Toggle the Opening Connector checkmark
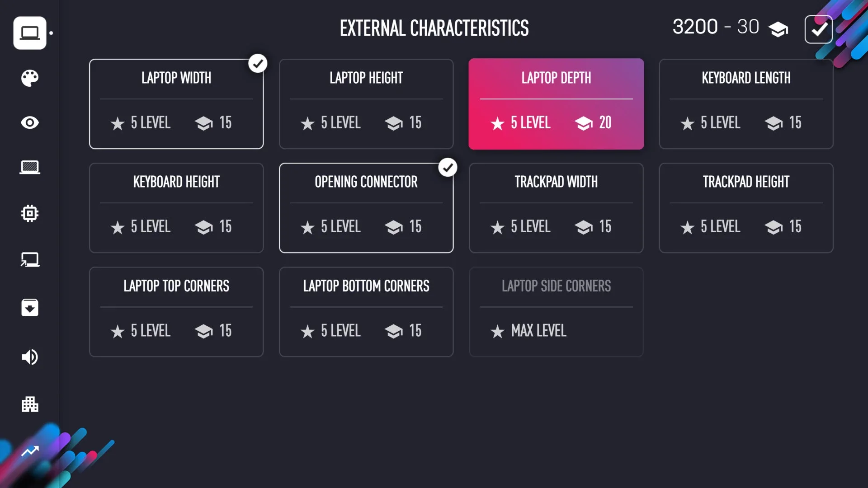868x488 pixels. point(448,168)
